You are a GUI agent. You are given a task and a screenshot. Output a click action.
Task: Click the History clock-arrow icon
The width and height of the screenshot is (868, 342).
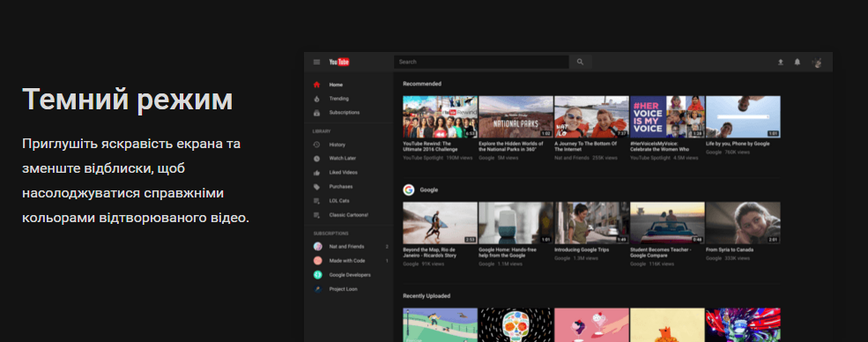click(316, 145)
